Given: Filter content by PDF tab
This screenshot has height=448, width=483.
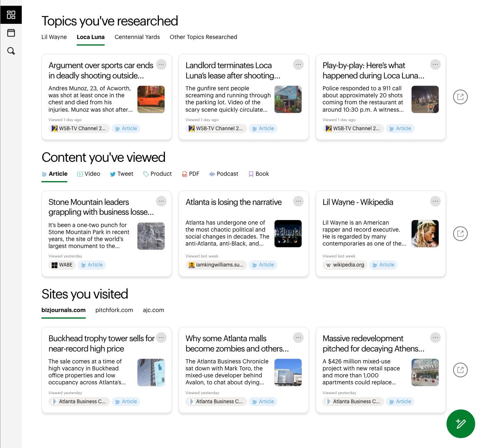Looking at the screenshot, I should (x=191, y=174).
